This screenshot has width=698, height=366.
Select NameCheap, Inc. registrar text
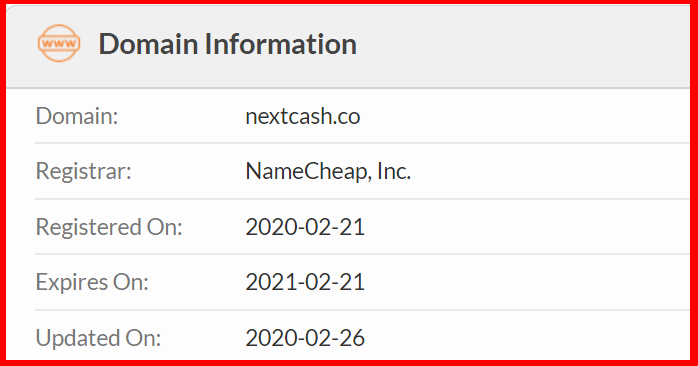(328, 171)
